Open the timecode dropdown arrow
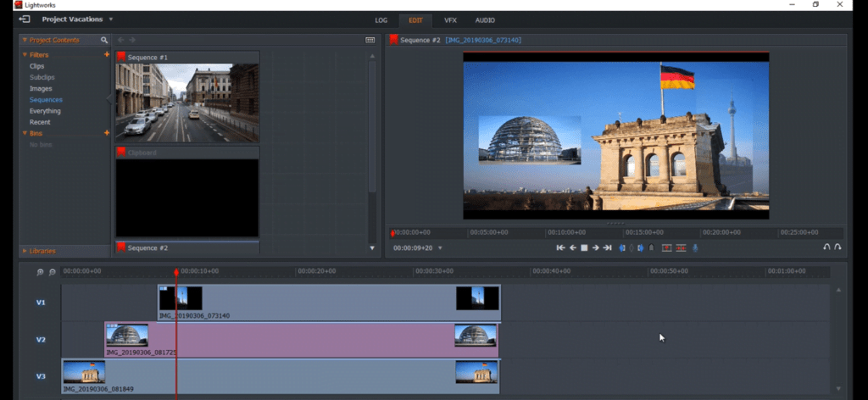The image size is (868, 400). [440, 248]
